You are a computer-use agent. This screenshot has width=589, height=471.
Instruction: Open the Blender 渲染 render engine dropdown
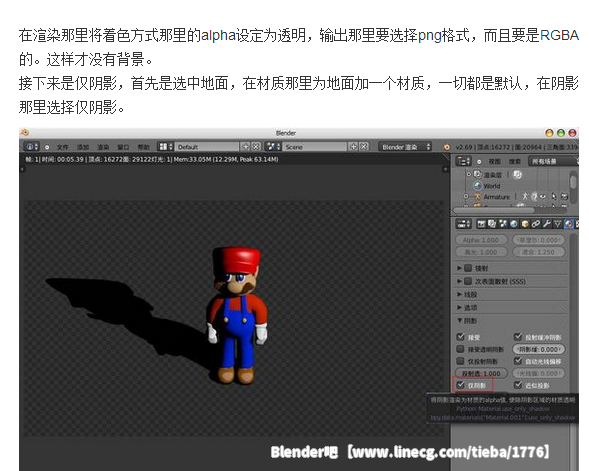pyautogui.click(x=406, y=147)
